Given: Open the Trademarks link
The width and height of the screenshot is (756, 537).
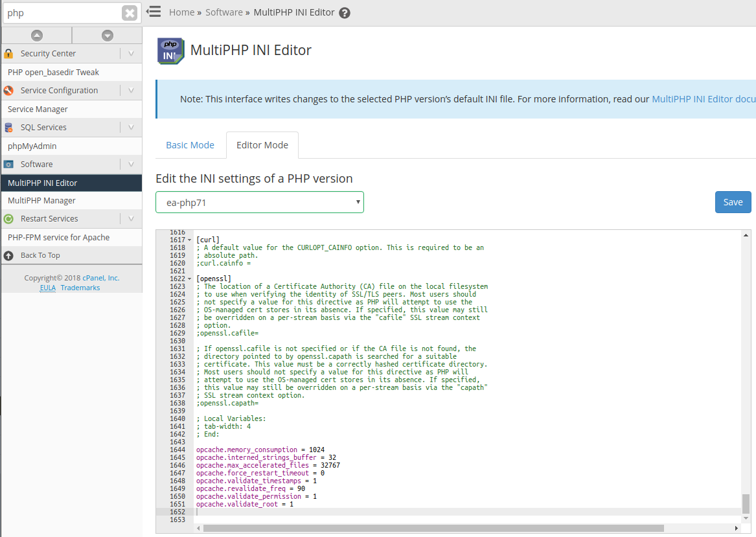Looking at the screenshot, I should 80,288.
